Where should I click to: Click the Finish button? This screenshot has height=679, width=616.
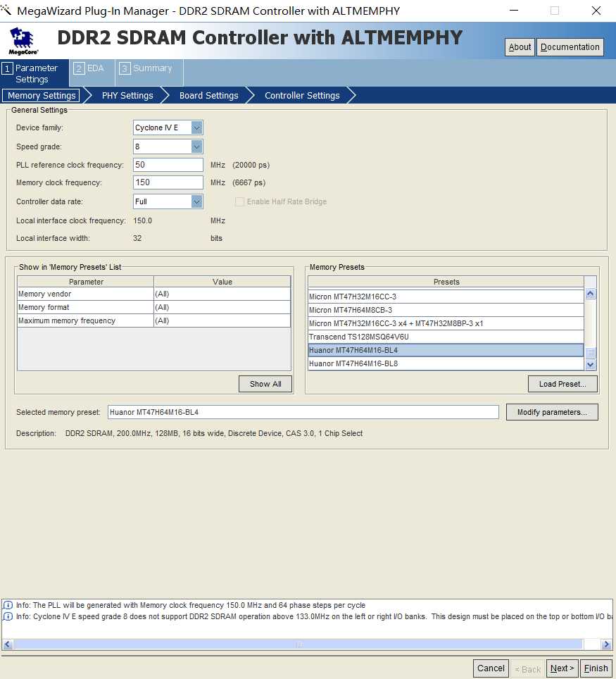596,668
